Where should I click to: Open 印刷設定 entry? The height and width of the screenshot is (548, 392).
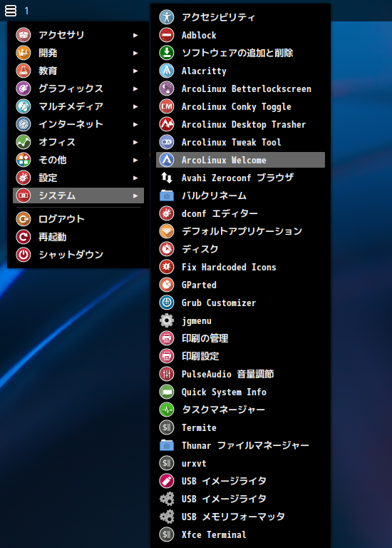pyautogui.click(x=240, y=356)
